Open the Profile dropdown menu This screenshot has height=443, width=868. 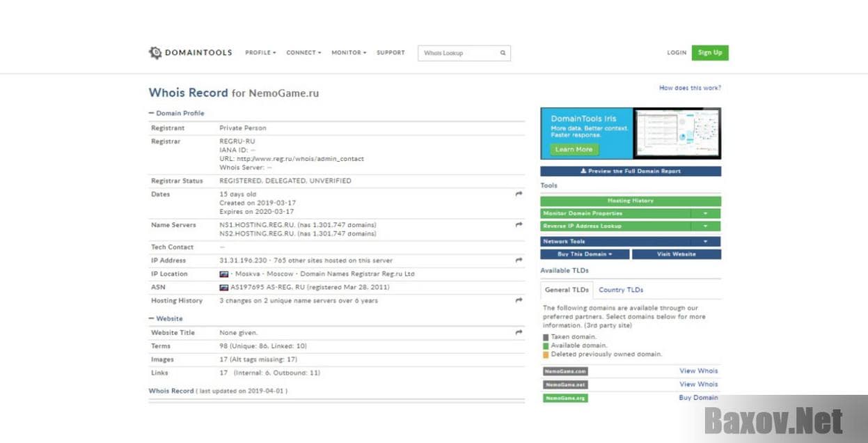click(x=260, y=53)
